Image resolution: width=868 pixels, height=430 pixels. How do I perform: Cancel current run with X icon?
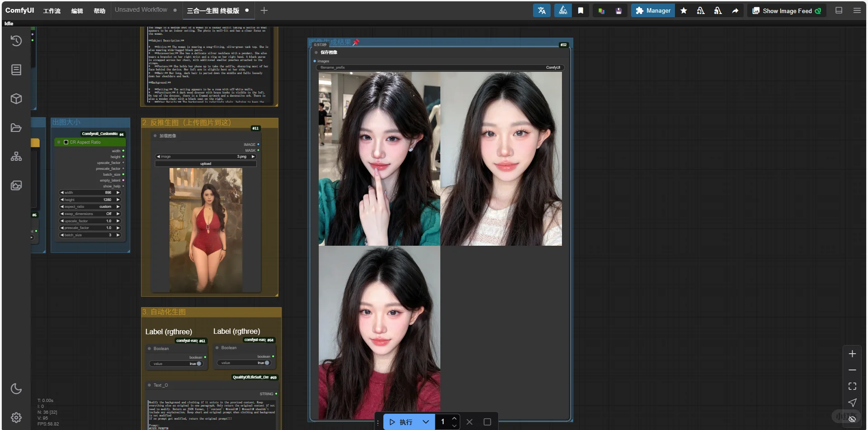469,422
